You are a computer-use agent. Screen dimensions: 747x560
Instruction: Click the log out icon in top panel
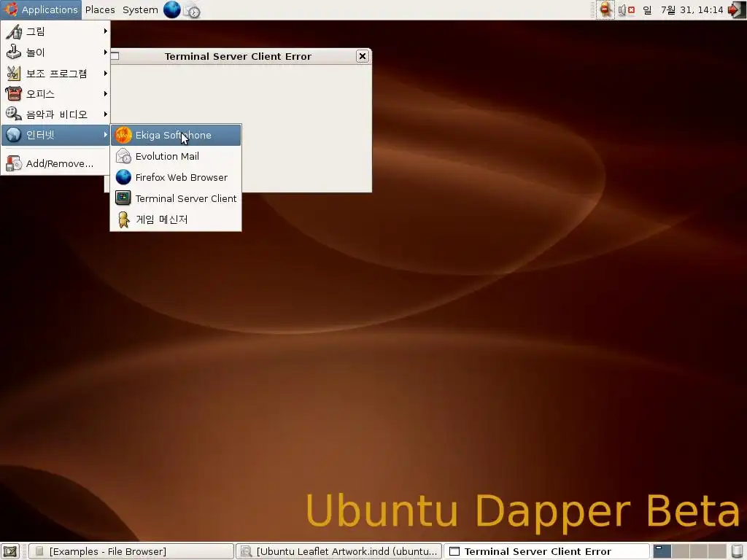click(736, 9)
